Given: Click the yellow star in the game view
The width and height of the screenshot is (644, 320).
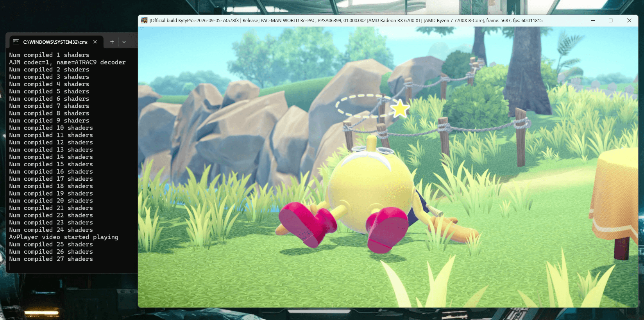Looking at the screenshot, I should tap(400, 108).
